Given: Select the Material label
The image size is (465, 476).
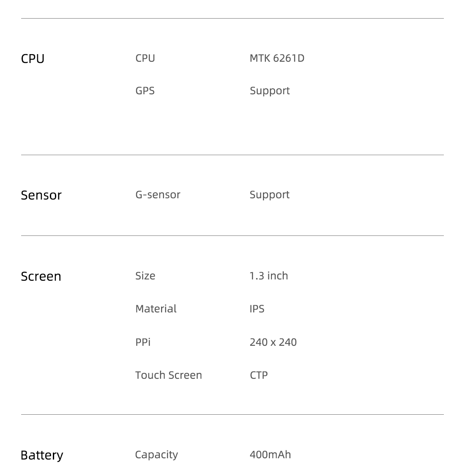Looking at the screenshot, I should [x=156, y=309].
